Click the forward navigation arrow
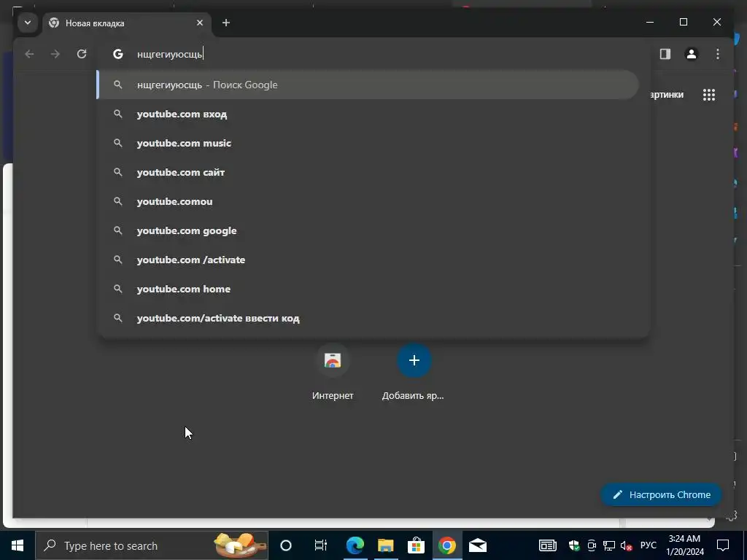This screenshot has width=747, height=560. [55, 54]
